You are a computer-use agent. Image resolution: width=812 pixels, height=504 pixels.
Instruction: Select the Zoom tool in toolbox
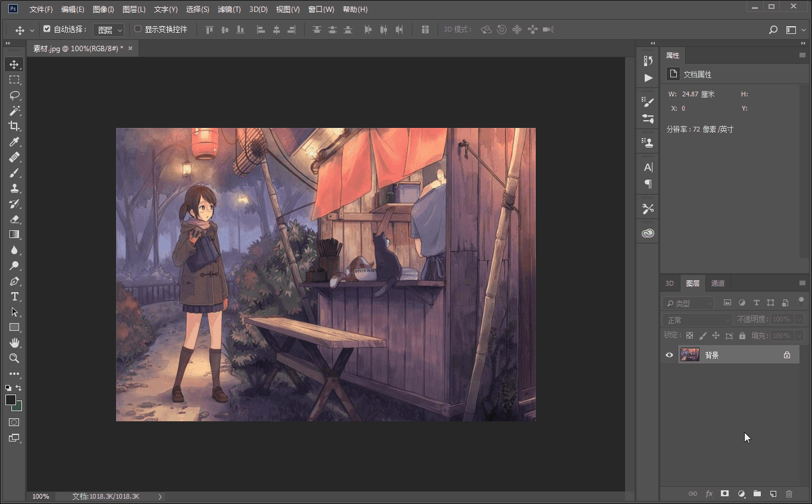pos(14,358)
